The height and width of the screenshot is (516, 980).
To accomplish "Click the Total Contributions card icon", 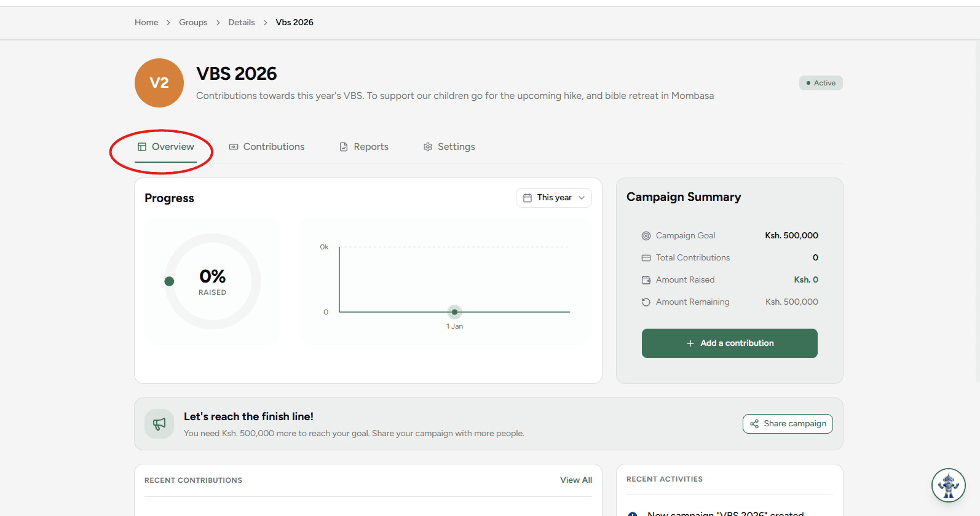I will [646, 258].
